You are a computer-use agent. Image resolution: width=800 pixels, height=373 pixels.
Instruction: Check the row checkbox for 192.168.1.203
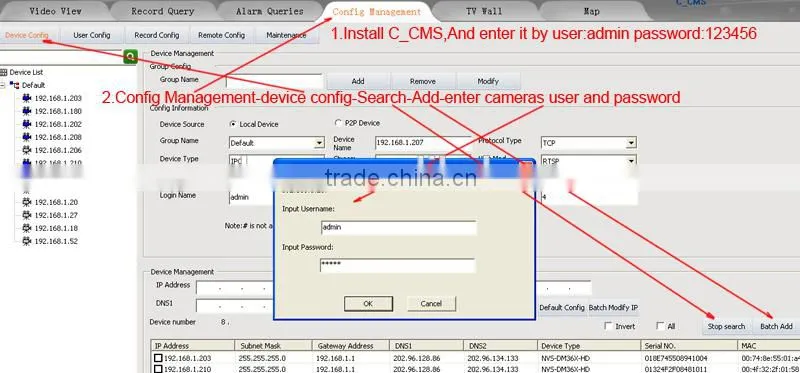(159, 358)
